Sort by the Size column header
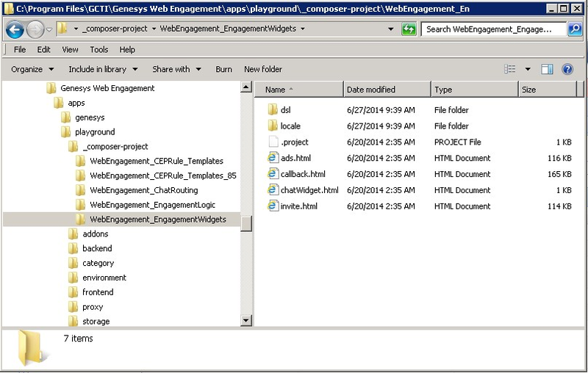This screenshot has width=588, height=373. (548, 90)
